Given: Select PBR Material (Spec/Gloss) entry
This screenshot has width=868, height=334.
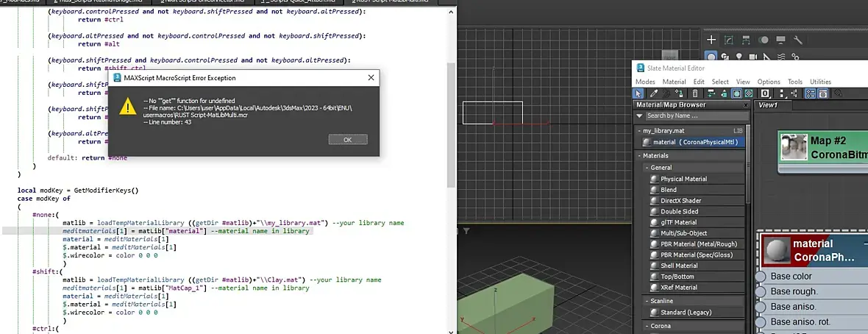Looking at the screenshot, I should (697, 255).
